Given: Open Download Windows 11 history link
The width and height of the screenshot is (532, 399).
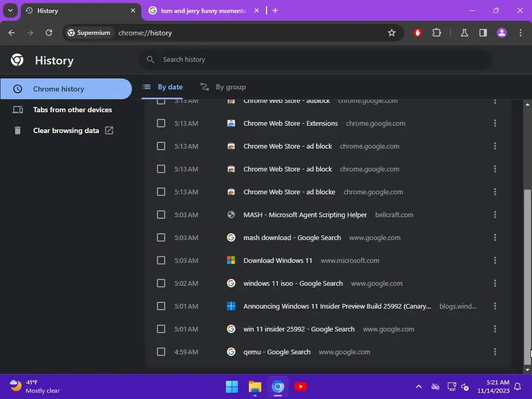Looking at the screenshot, I should pos(277,261).
